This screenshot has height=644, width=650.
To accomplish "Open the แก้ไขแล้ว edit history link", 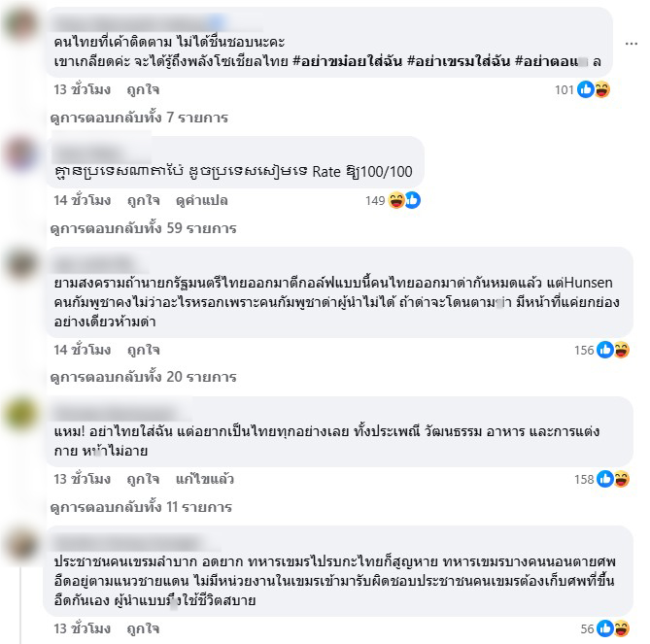I will [x=205, y=480].
